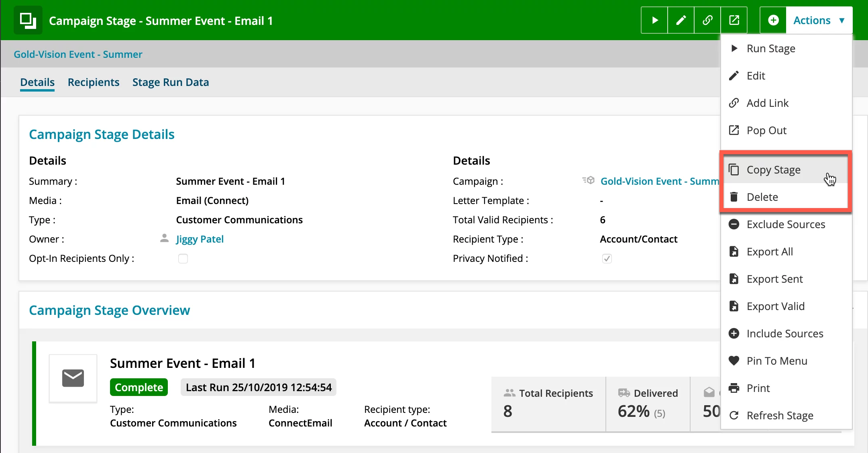Click the overview card title Summer Event - Email 1
This screenshot has height=453, width=868.
(x=183, y=363)
